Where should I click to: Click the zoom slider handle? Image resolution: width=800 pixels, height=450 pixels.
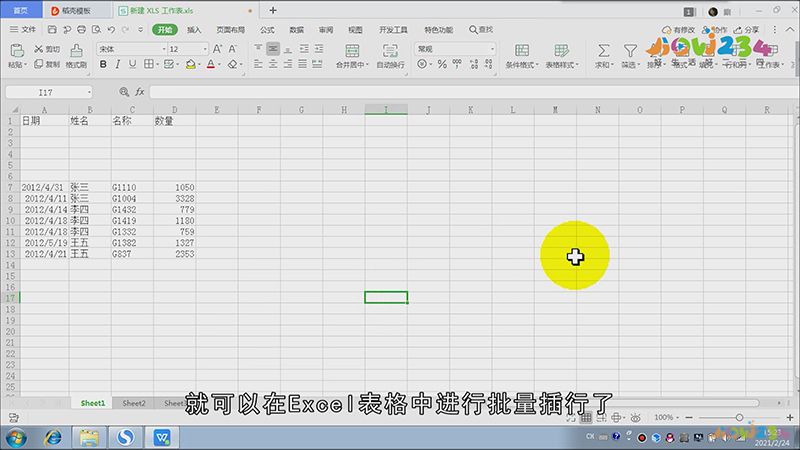(739, 417)
